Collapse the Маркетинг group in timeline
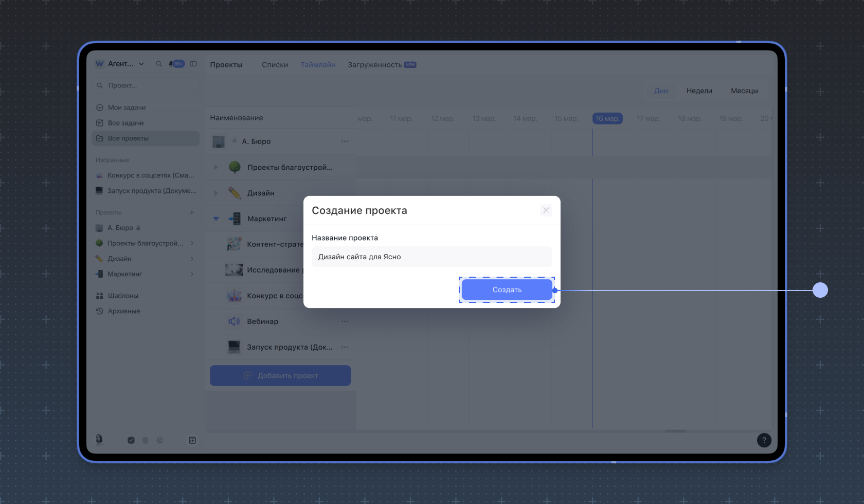 216,219
